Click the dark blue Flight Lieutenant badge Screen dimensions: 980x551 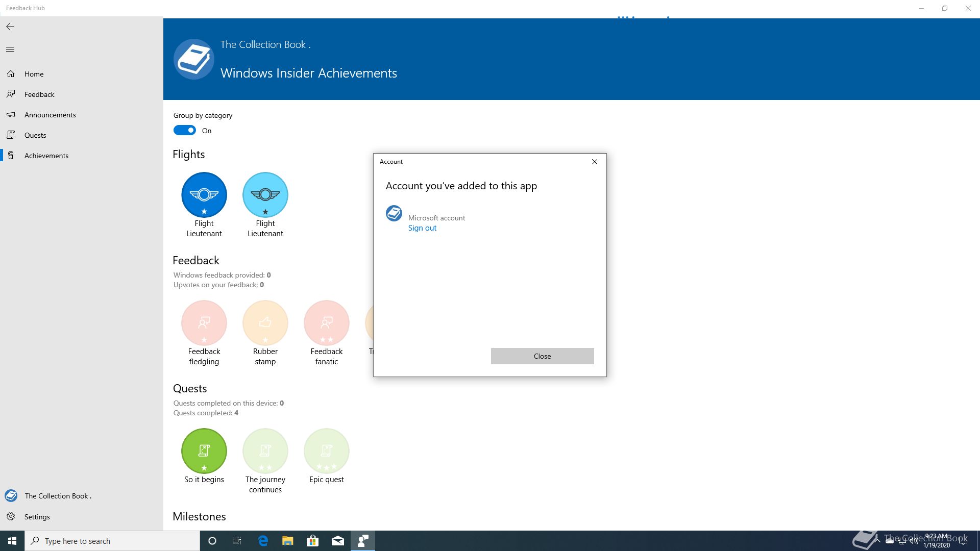pyautogui.click(x=204, y=195)
